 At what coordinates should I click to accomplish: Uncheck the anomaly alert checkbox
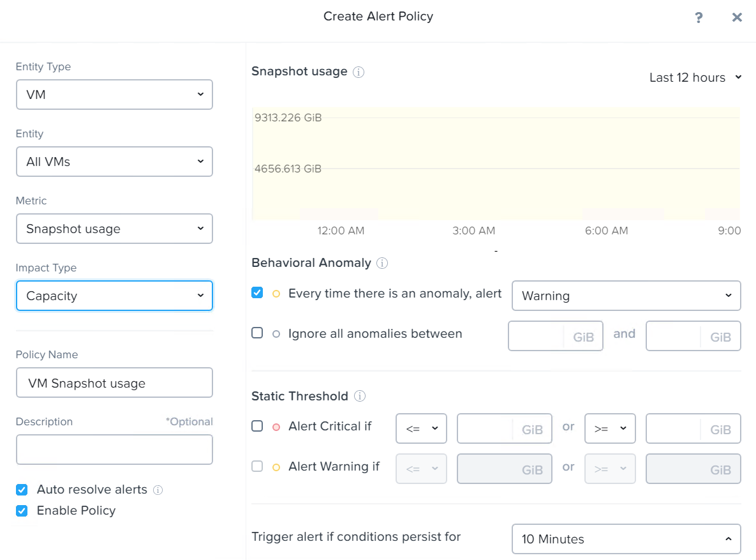(257, 292)
